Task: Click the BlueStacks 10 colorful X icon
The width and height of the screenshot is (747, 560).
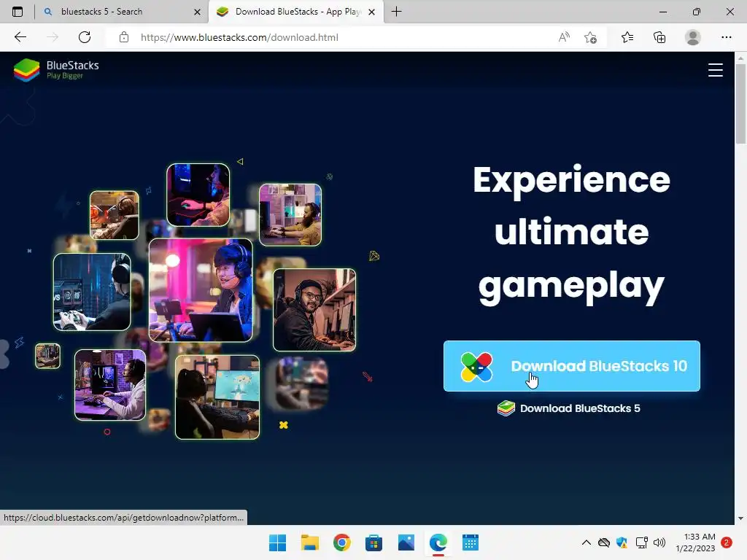Action: tap(476, 367)
